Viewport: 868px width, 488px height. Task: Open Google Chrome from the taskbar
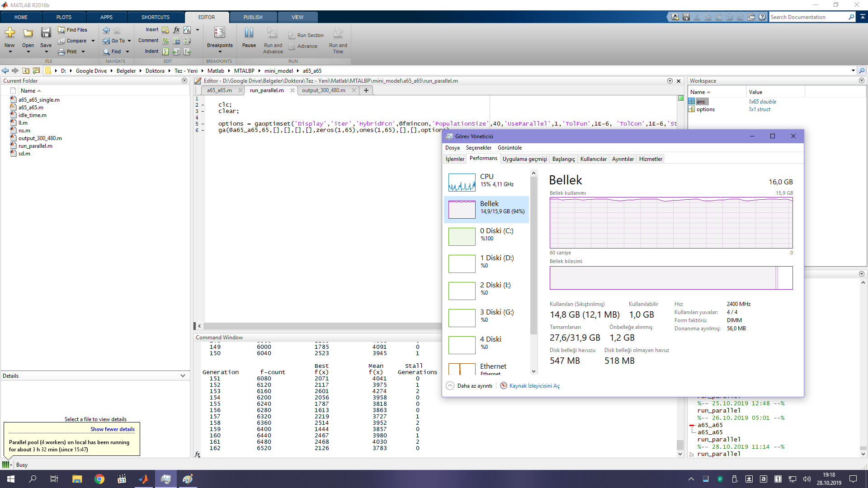[x=99, y=479]
